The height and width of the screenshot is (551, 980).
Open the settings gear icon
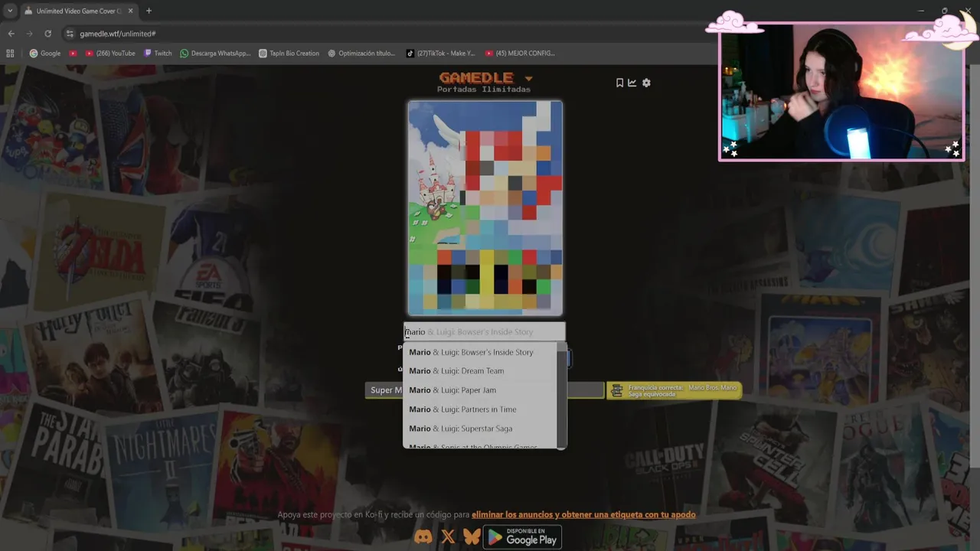click(x=646, y=83)
